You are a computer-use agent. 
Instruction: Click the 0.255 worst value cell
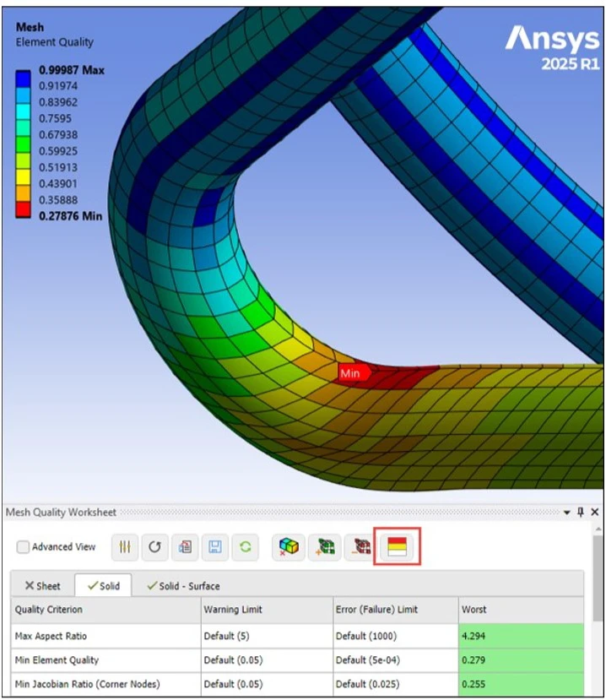(x=522, y=684)
